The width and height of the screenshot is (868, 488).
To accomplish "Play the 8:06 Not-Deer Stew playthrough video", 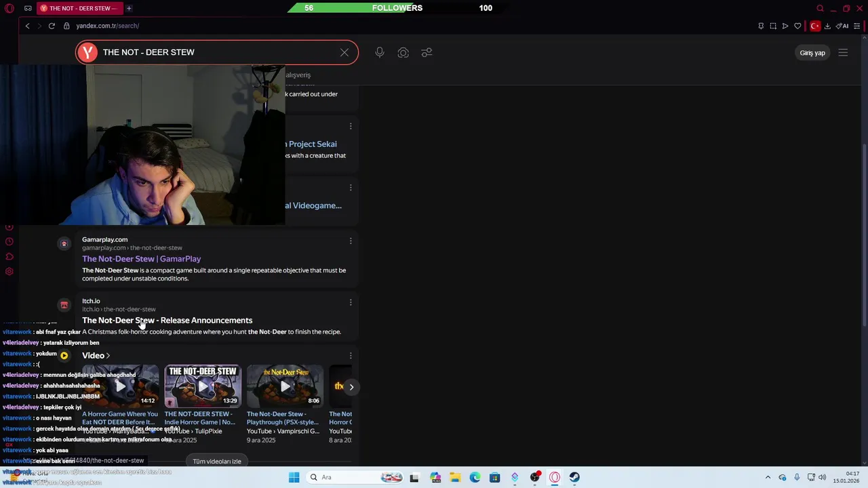I will [x=285, y=386].
